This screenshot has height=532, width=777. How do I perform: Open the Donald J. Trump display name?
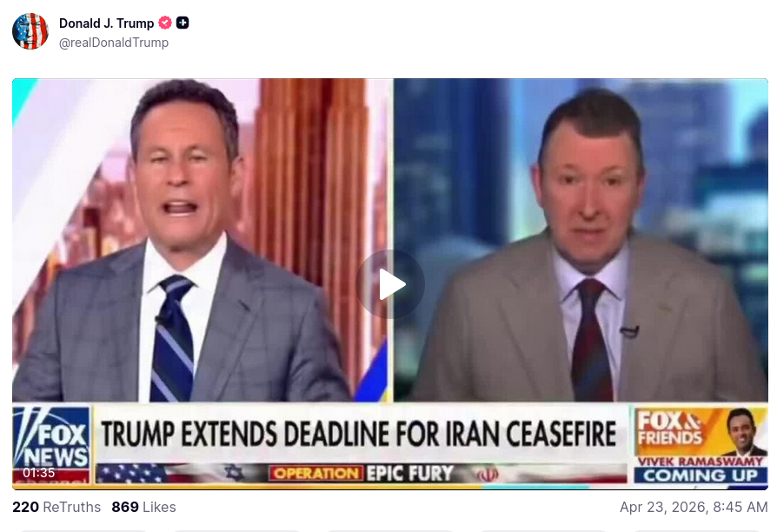point(107,23)
